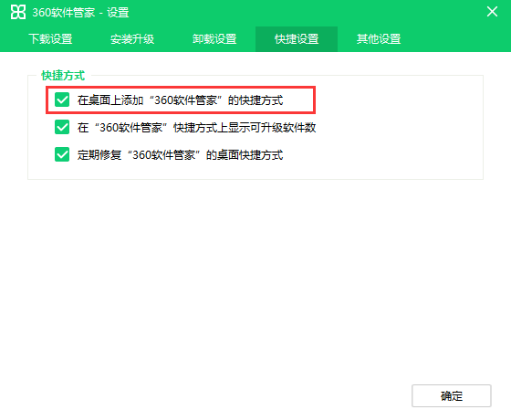Click label 在桌面上添加“360软件管家”的快捷方式
This screenshot has width=511, height=420.
pos(181,100)
